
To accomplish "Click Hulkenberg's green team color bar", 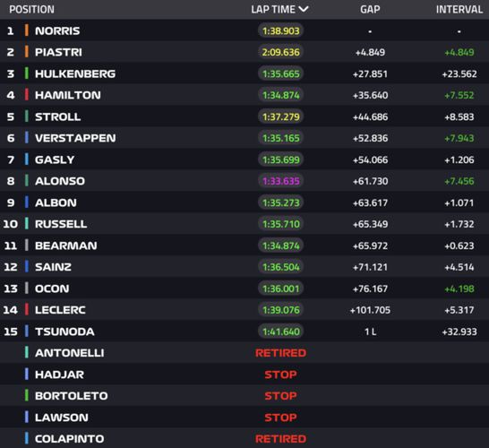I will pyautogui.click(x=27, y=73).
